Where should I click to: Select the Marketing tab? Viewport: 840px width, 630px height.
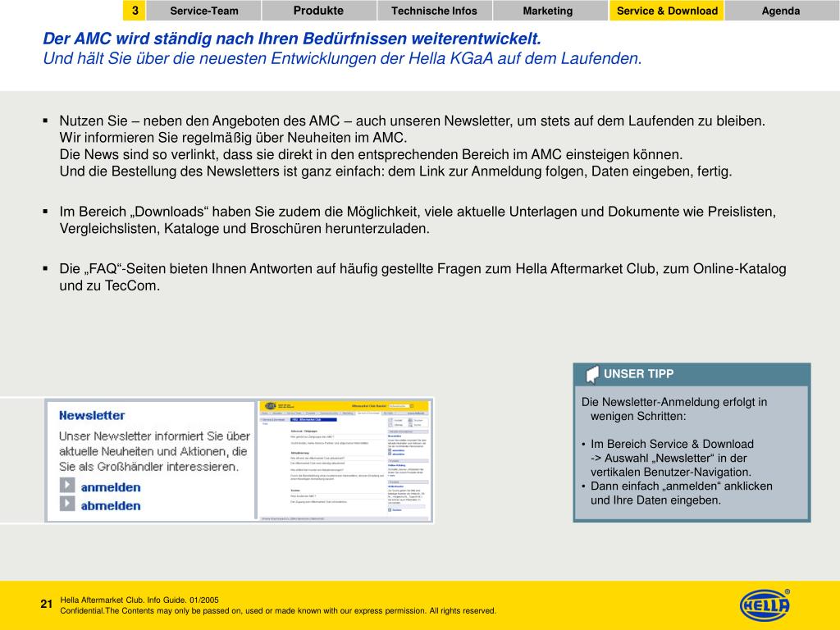[548, 11]
